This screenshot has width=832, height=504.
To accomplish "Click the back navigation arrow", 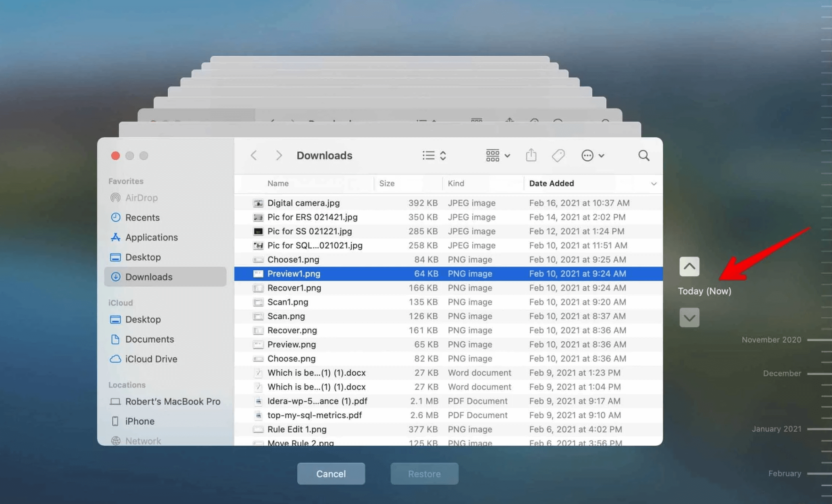I will coord(254,155).
